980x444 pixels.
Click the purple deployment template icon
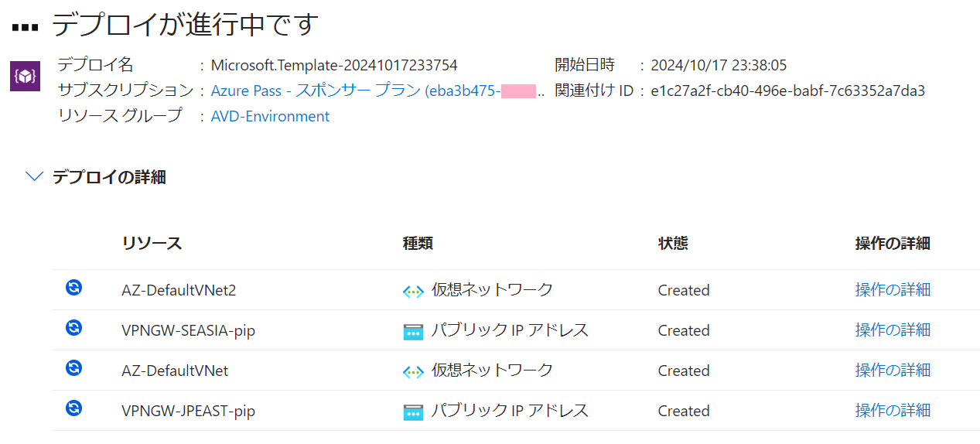pyautogui.click(x=25, y=77)
